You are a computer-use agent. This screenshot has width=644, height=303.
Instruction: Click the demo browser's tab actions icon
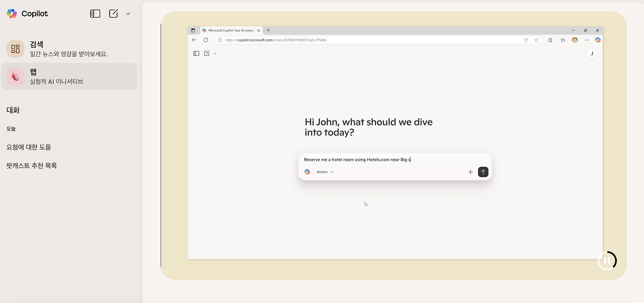click(193, 30)
